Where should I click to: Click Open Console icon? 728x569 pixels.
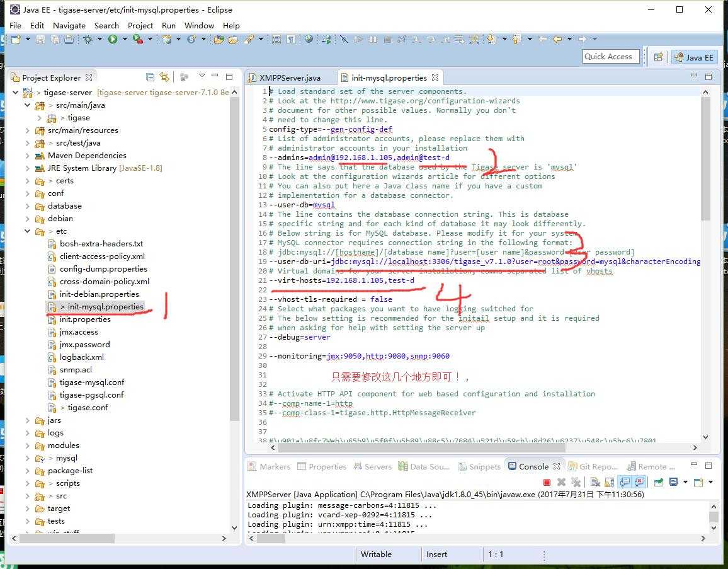click(x=698, y=482)
